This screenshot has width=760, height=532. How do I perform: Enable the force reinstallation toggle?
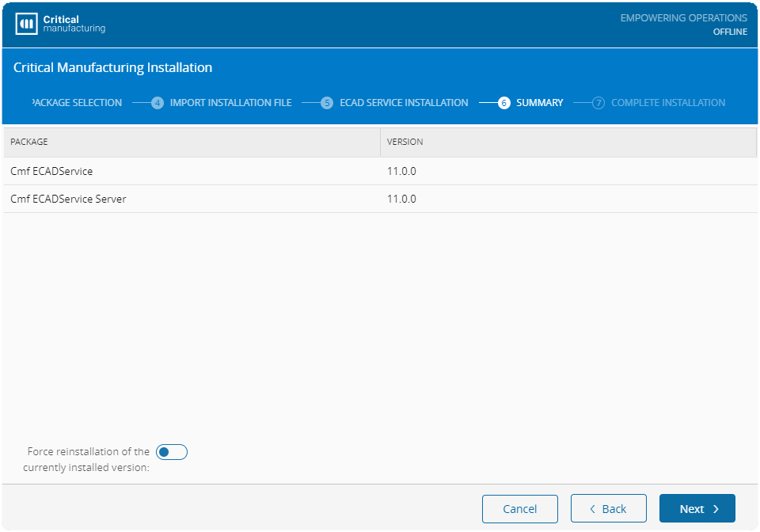coord(172,452)
